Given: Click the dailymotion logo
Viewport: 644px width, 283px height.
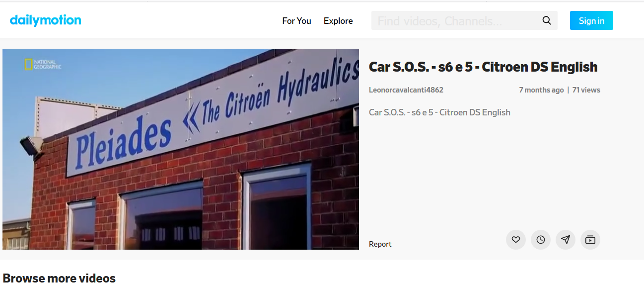Looking at the screenshot, I should (45, 20).
